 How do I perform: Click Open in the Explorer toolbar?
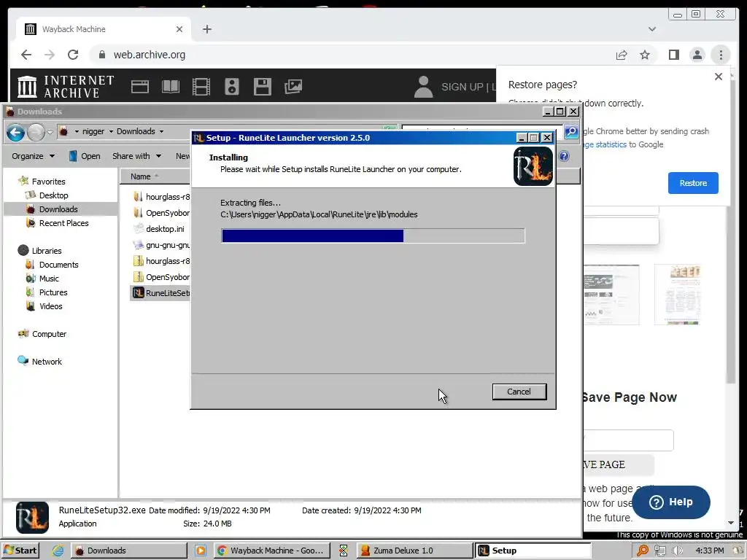tap(85, 156)
